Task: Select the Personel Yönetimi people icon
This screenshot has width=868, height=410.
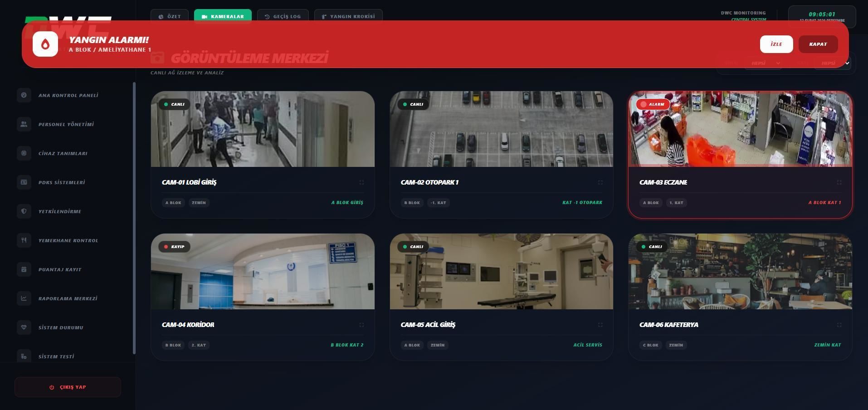Action: click(x=24, y=124)
